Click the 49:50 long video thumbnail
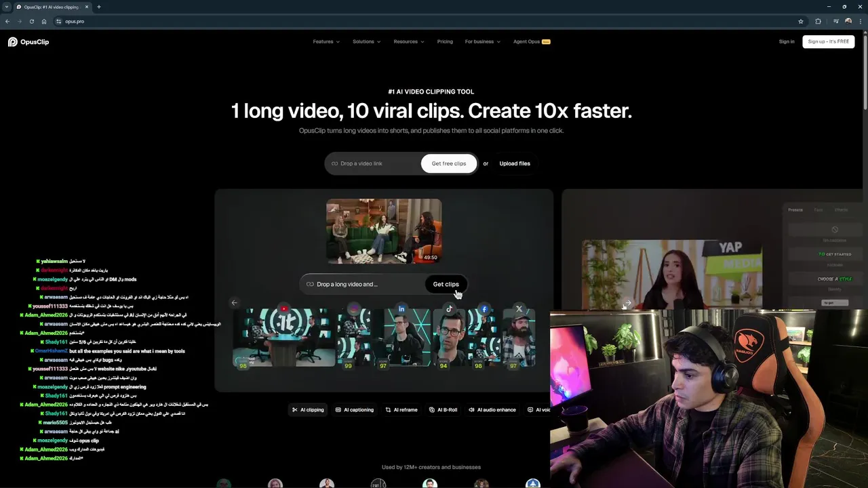868x488 pixels. (384, 231)
